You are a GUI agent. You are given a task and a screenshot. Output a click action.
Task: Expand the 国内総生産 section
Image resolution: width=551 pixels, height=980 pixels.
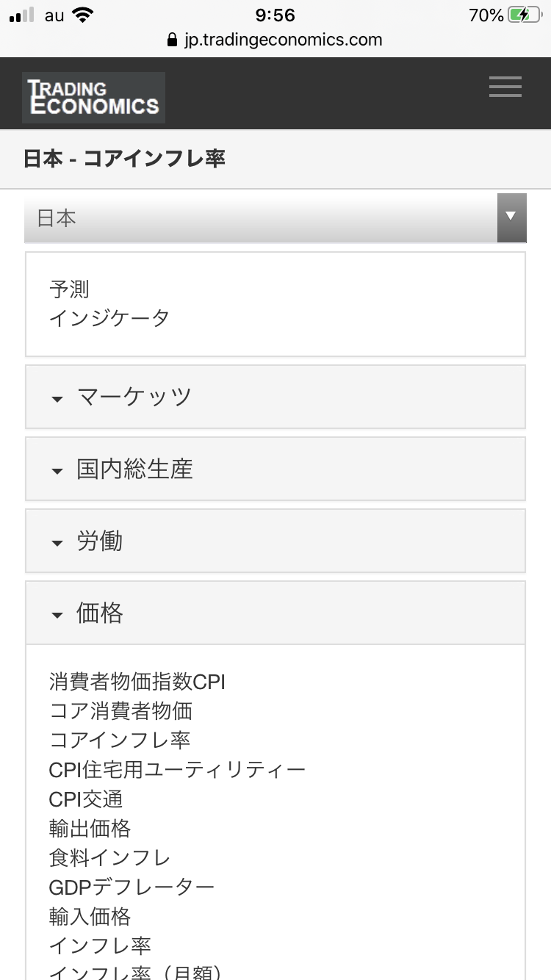click(x=275, y=469)
